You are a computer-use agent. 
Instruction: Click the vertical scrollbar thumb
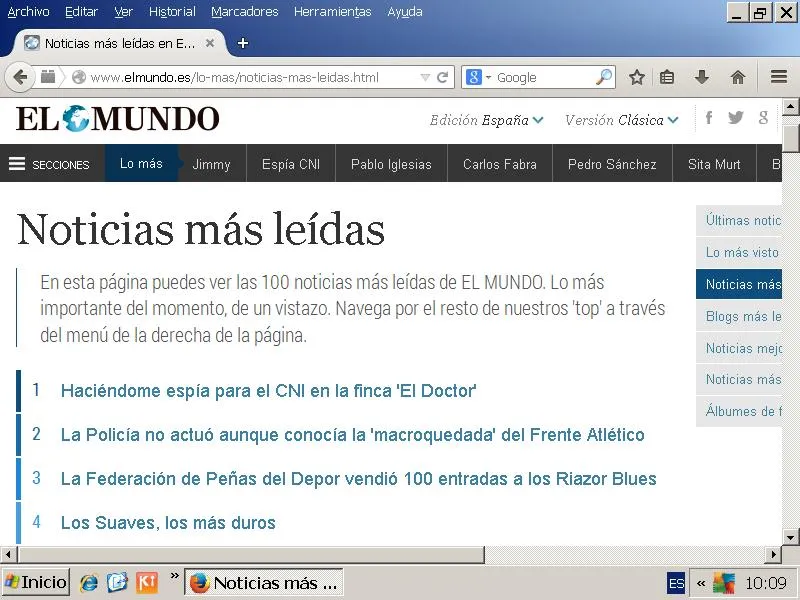tap(790, 138)
